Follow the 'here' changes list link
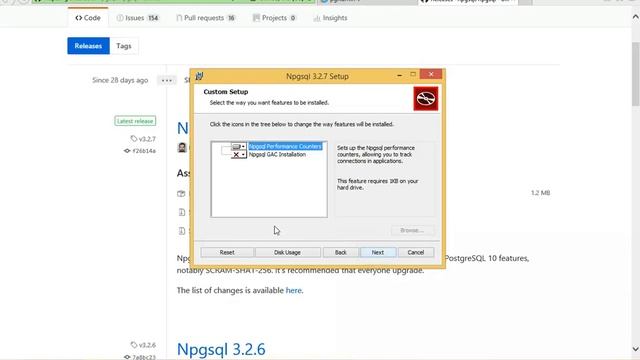This screenshot has width=640, height=360. (x=293, y=291)
